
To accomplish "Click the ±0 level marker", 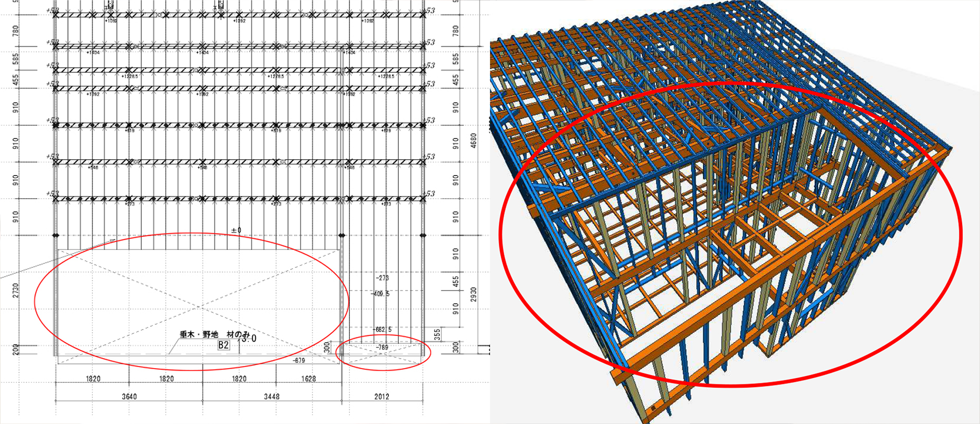I will [236, 230].
